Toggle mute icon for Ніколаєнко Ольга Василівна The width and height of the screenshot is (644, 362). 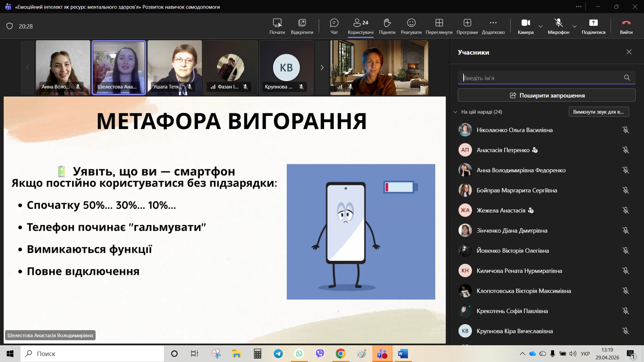(626, 130)
